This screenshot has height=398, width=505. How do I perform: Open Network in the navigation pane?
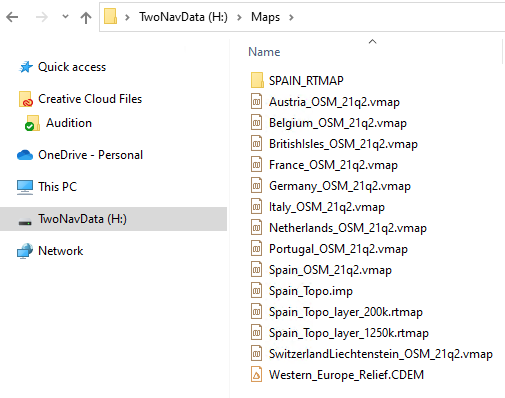point(61,251)
